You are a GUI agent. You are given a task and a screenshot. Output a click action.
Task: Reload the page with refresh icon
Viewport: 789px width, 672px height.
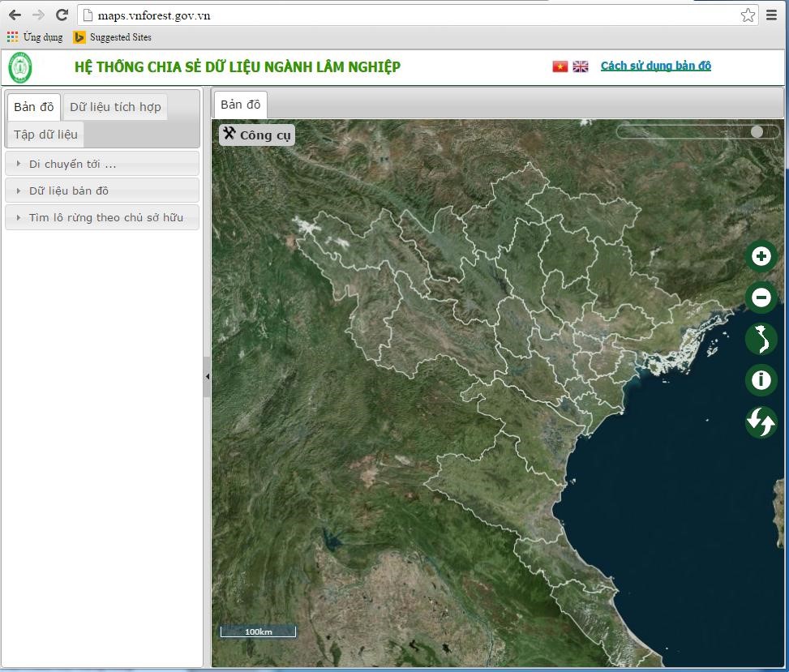point(62,15)
